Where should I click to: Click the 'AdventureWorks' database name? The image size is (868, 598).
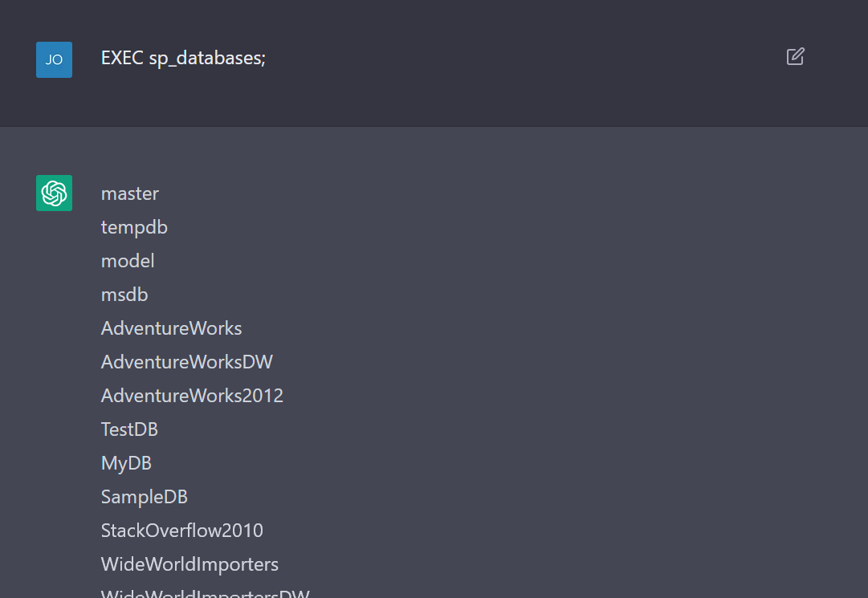pyautogui.click(x=172, y=328)
